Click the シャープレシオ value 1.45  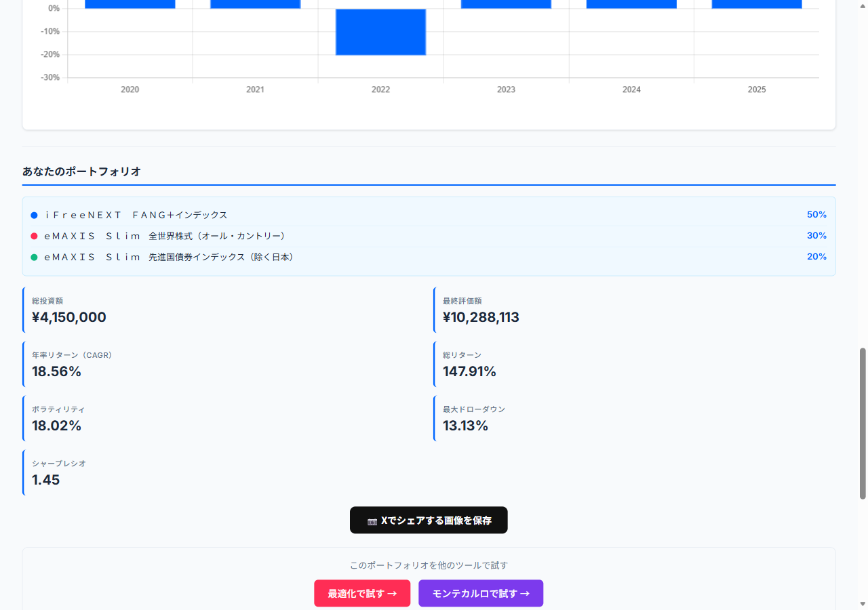click(x=45, y=480)
